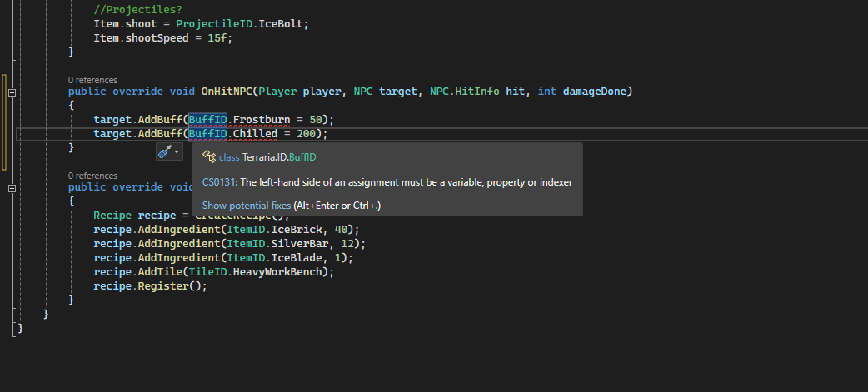868x392 pixels.
Task: Click the damageDone parameter
Action: tap(595, 91)
